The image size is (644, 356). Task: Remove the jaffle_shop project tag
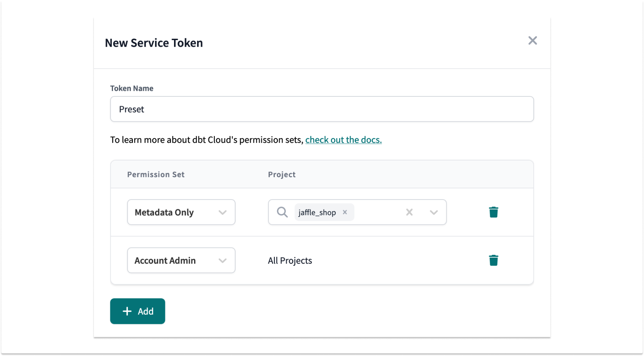pyautogui.click(x=345, y=212)
